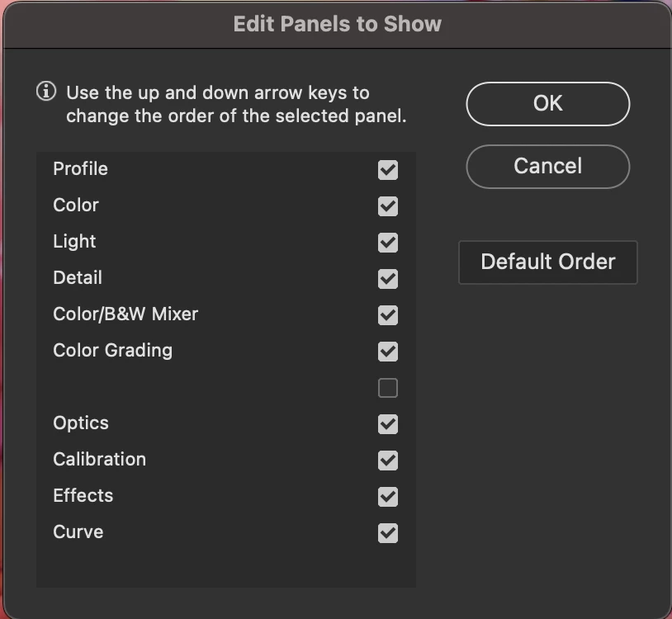Screen dimensions: 672x619
Task: Toggle the Calibration panel checkbox
Action: 387,461
